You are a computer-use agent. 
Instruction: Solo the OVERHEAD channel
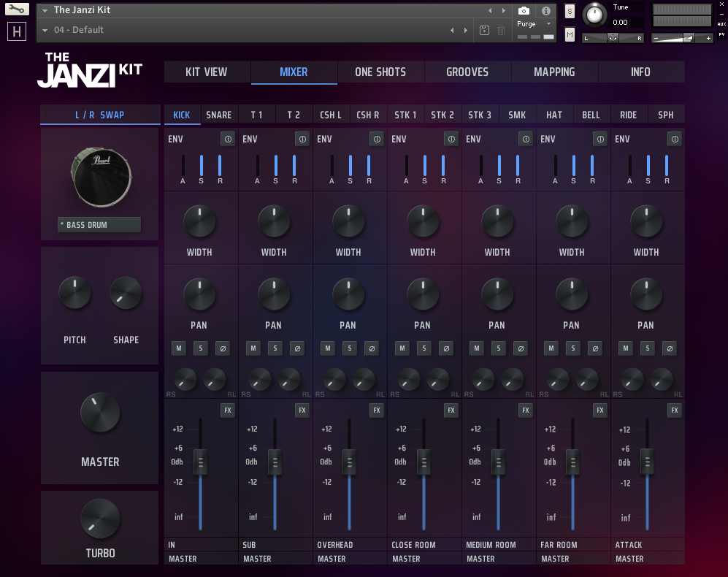click(349, 348)
